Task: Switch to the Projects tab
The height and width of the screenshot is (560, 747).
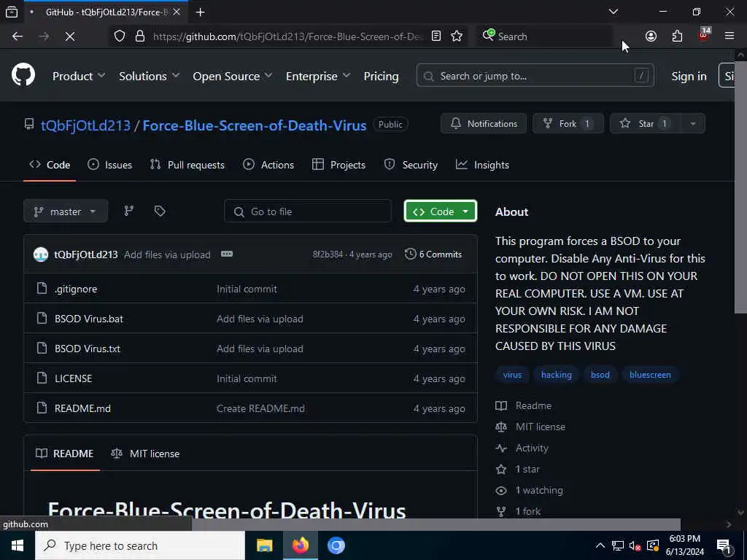Action: click(338, 165)
